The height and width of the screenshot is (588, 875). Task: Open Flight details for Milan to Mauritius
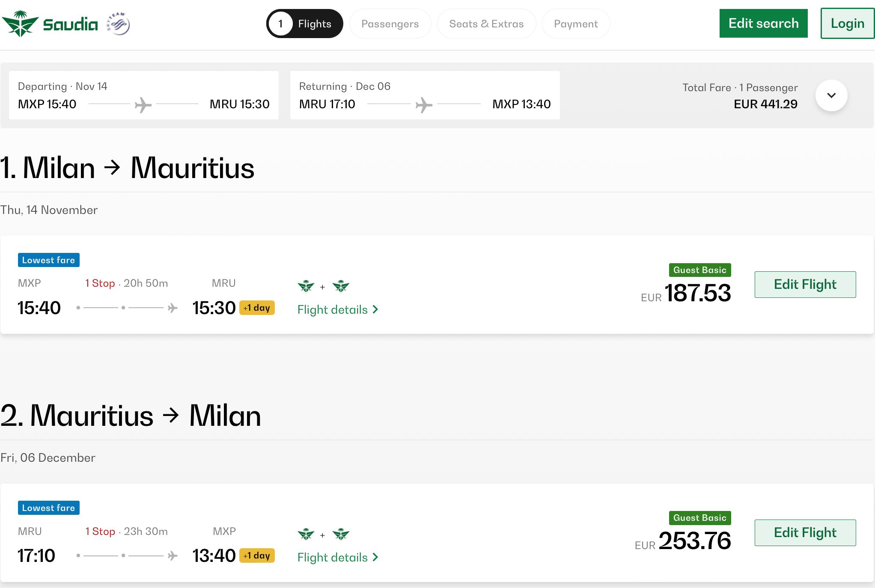pyautogui.click(x=338, y=310)
